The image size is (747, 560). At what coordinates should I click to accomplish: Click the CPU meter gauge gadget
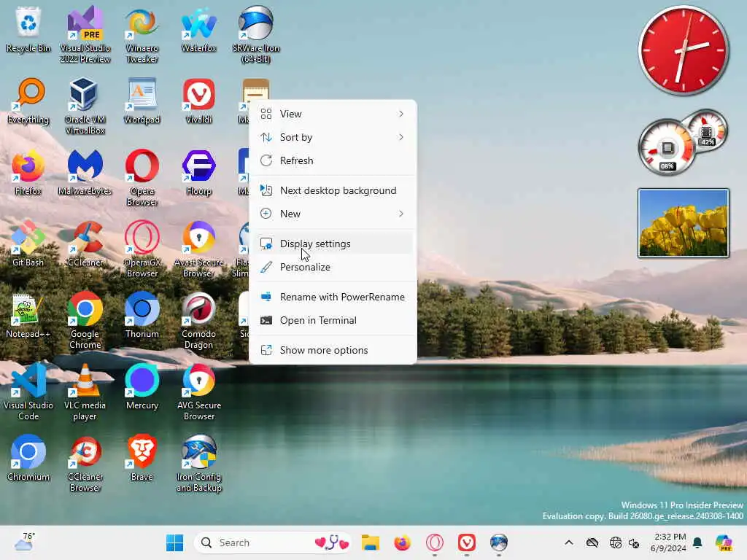[667, 147]
